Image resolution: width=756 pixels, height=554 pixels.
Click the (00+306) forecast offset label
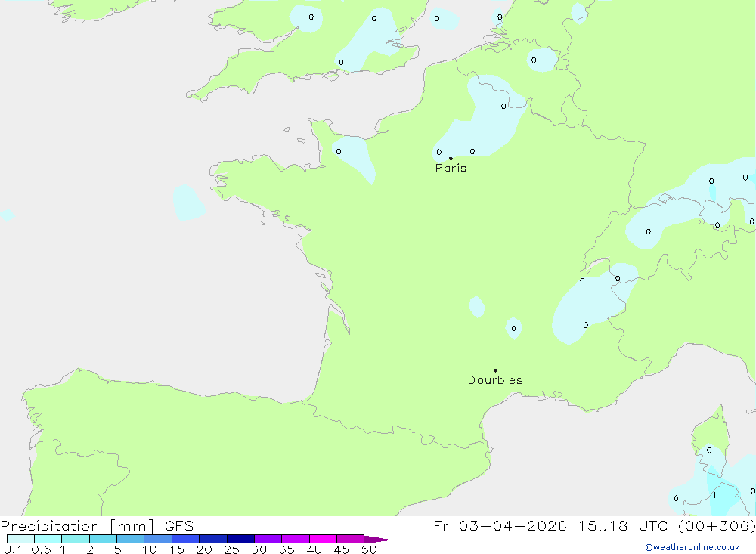click(717, 525)
